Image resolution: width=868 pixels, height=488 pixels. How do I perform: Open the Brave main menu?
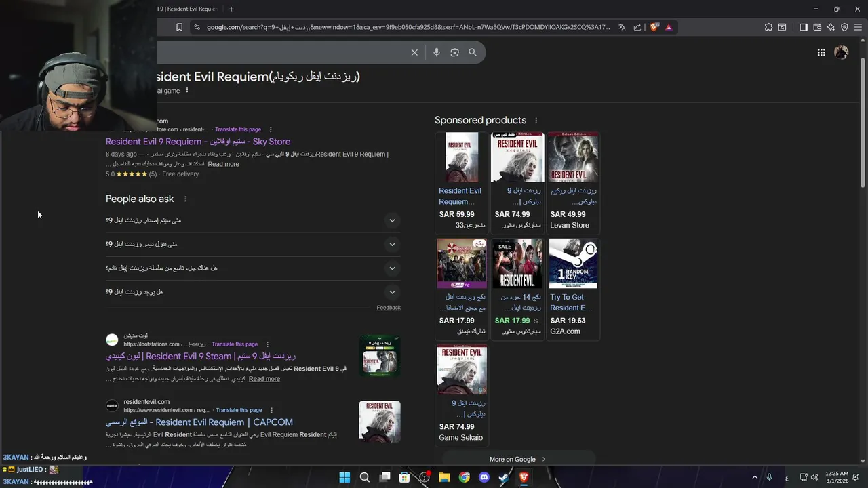pos(858,27)
